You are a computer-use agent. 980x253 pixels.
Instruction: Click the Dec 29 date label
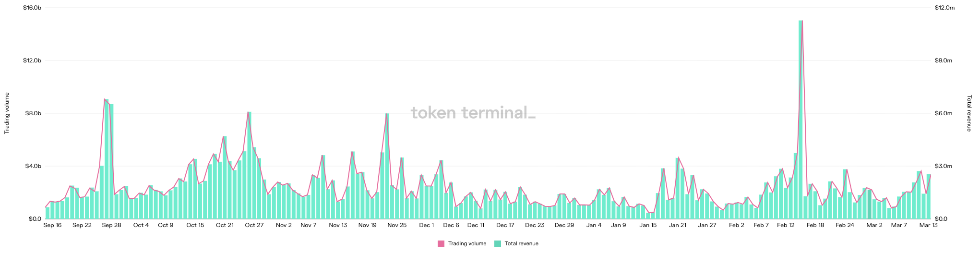click(564, 225)
